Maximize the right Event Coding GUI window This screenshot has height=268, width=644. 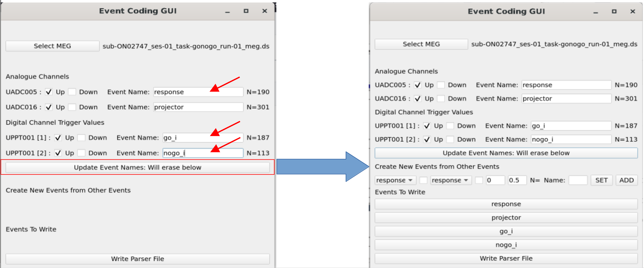pyautogui.click(x=614, y=11)
